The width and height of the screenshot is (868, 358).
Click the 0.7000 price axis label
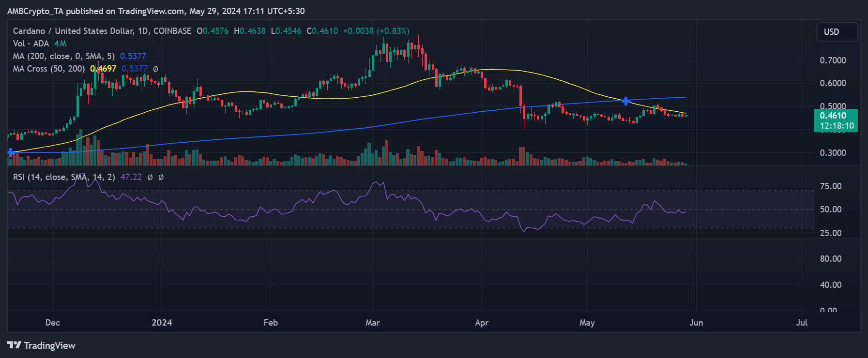click(833, 60)
